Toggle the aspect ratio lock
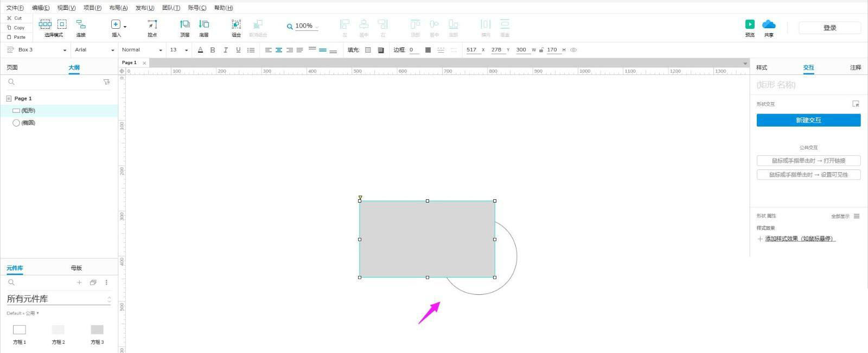The image size is (868, 353). click(x=541, y=50)
